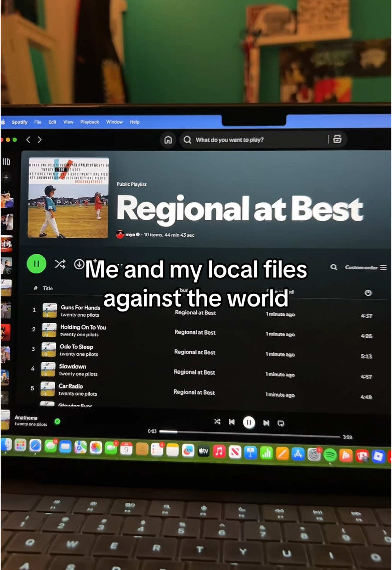Viewport: 392px width, 570px height.
Task: Open the Window menu
Action: (114, 122)
